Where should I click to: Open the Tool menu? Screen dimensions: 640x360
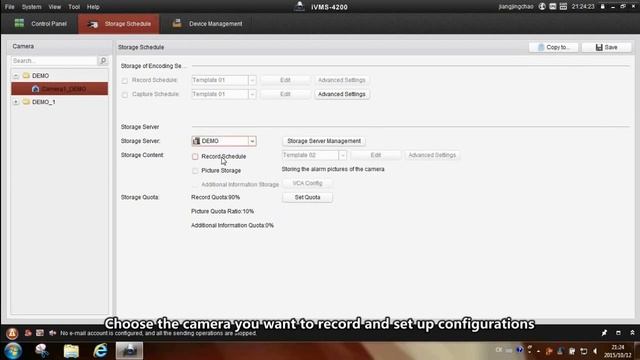pyautogui.click(x=74, y=7)
